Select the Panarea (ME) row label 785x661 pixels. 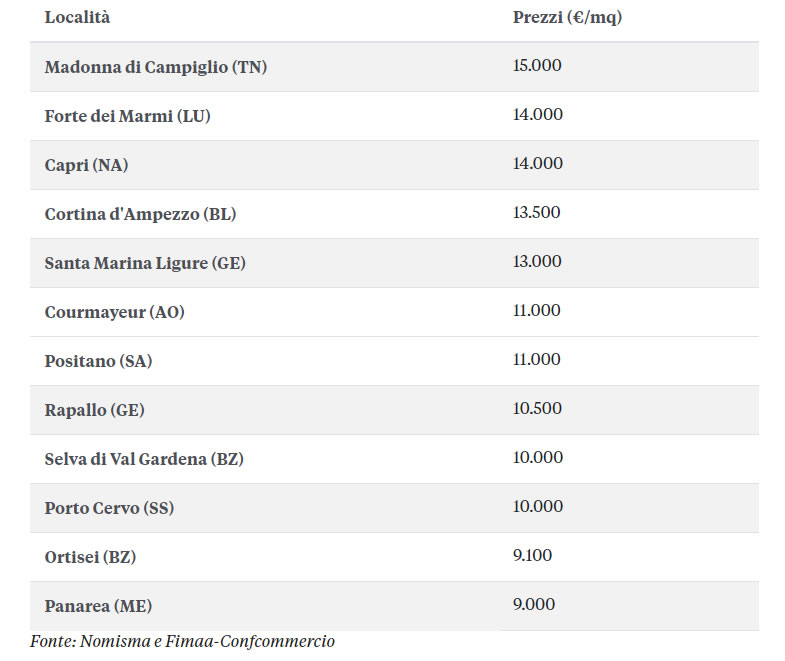[98, 606]
